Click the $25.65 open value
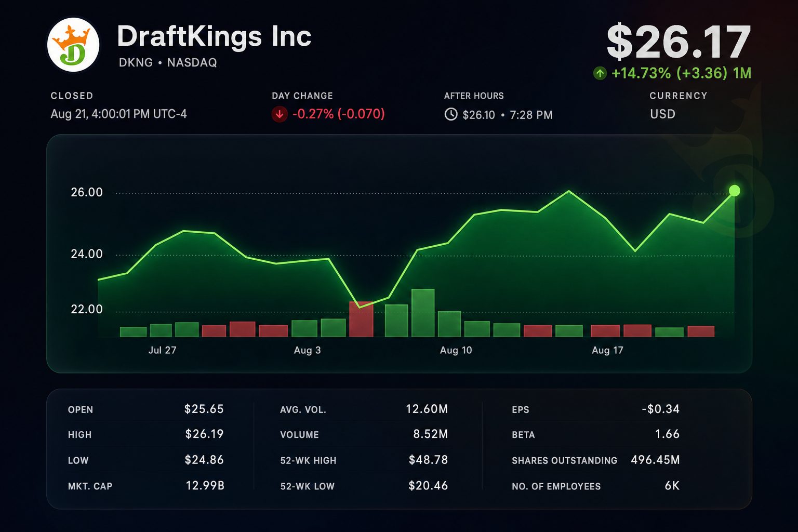This screenshot has height=532, width=798. [204, 409]
